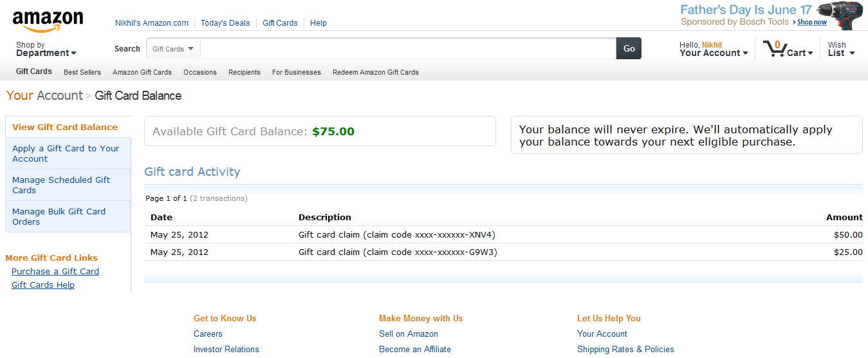Viewport: 868px width, 358px height.
Task: Focus the search input field
Action: [408, 49]
